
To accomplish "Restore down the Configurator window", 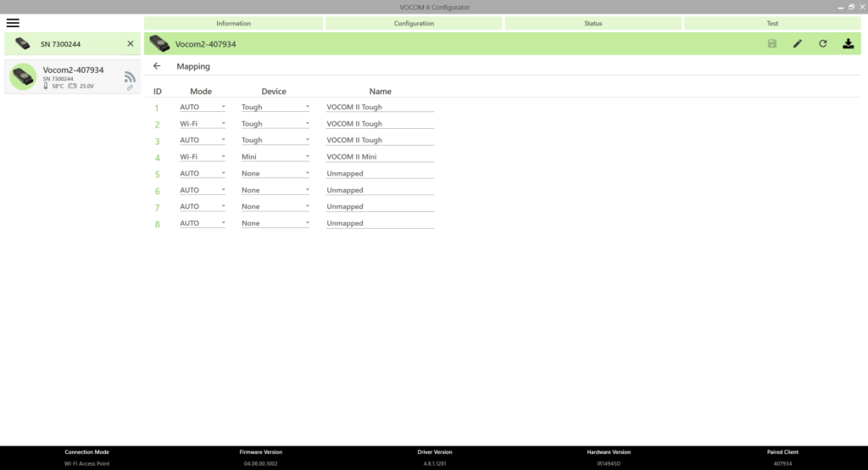I will click(x=851, y=7).
